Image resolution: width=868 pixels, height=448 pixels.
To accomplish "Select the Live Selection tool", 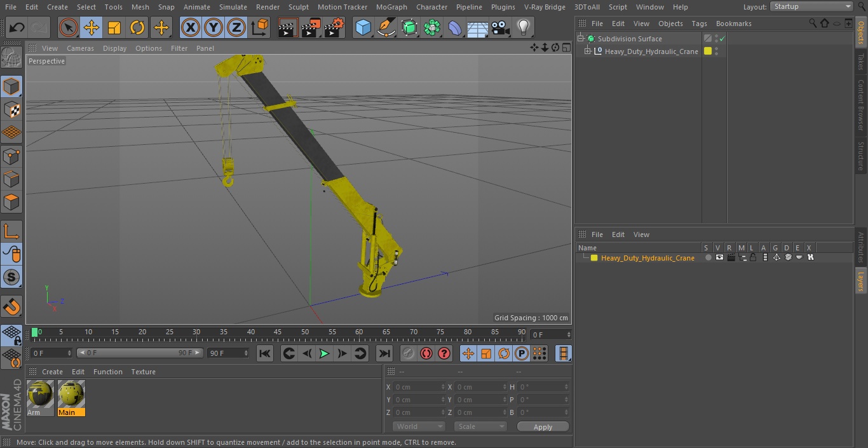I will click(69, 27).
